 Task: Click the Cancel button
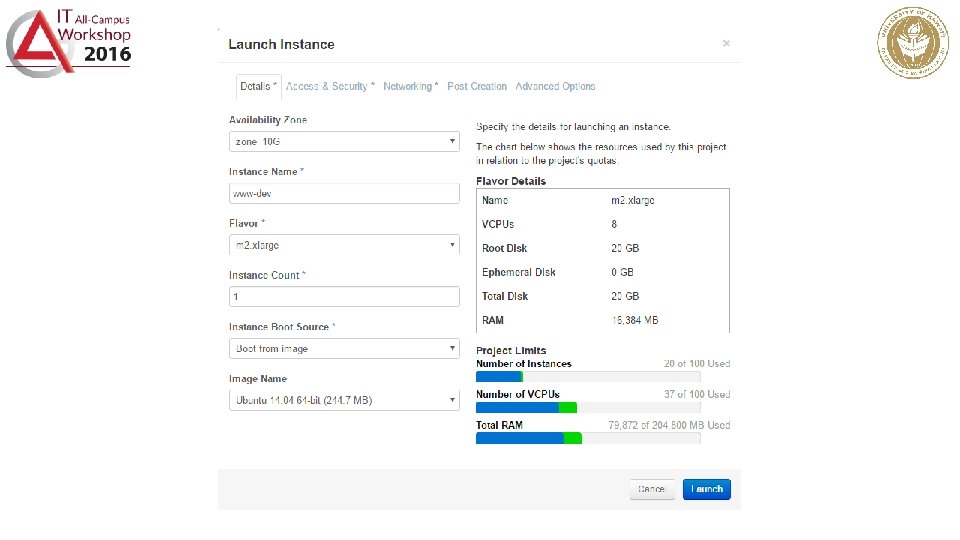point(652,489)
